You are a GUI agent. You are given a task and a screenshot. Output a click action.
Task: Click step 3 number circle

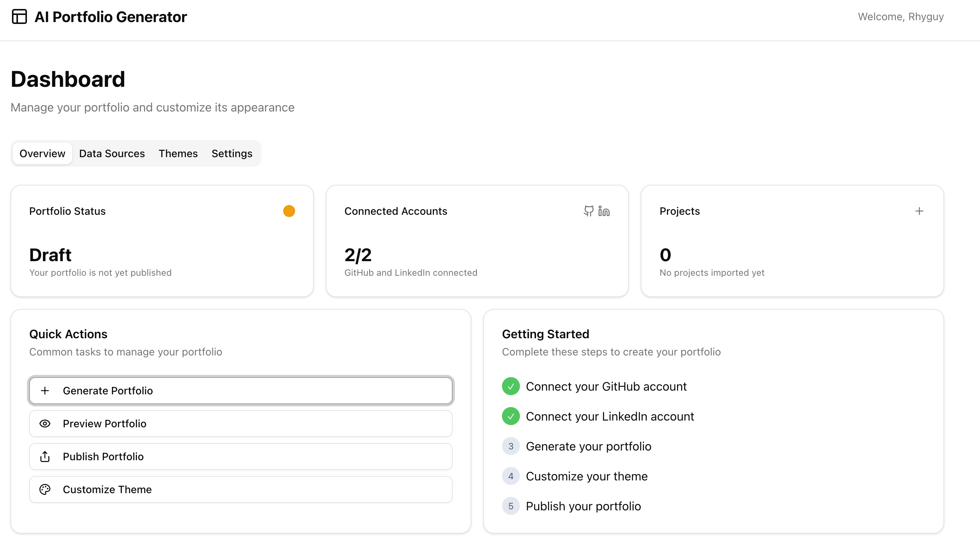click(511, 446)
